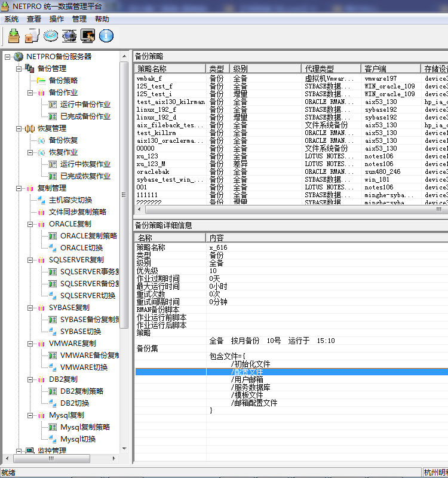
Task: Select 已完成备份作业 tree item
Action: [x=85, y=117]
